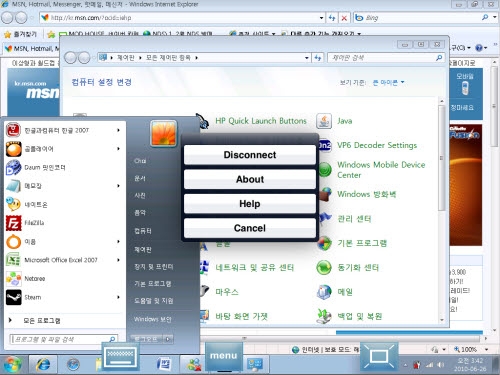Click the Windows Start orb
500x375 pixels.
(12, 364)
